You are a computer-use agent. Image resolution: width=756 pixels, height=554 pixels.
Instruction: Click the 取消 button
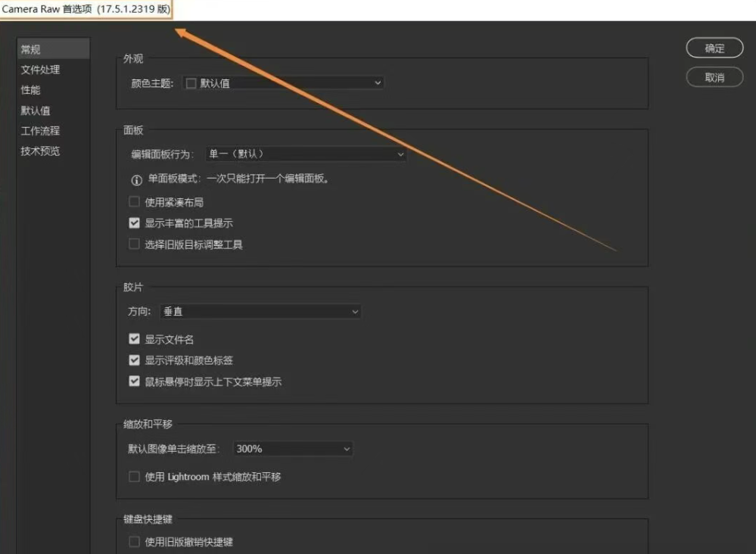coord(714,77)
